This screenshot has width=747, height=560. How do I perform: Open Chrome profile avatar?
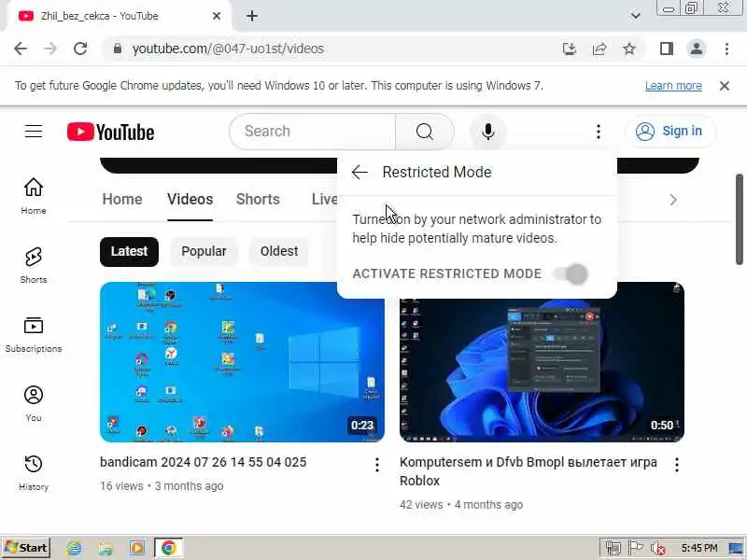point(696,49)
